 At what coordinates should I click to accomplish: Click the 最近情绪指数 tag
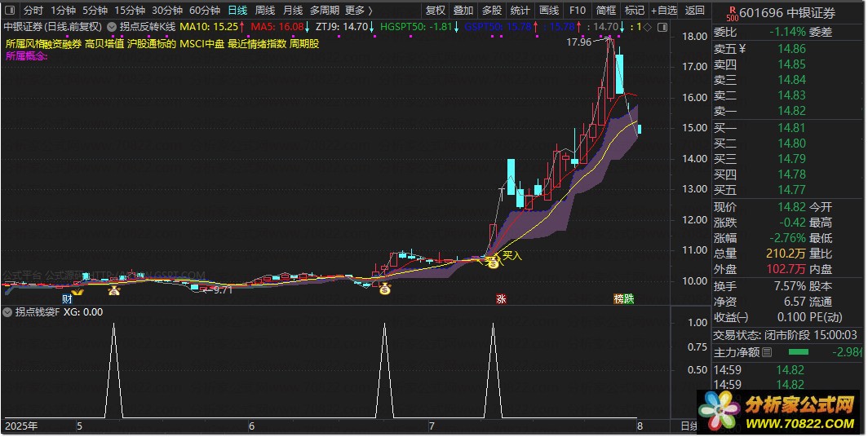coord(257,44)
